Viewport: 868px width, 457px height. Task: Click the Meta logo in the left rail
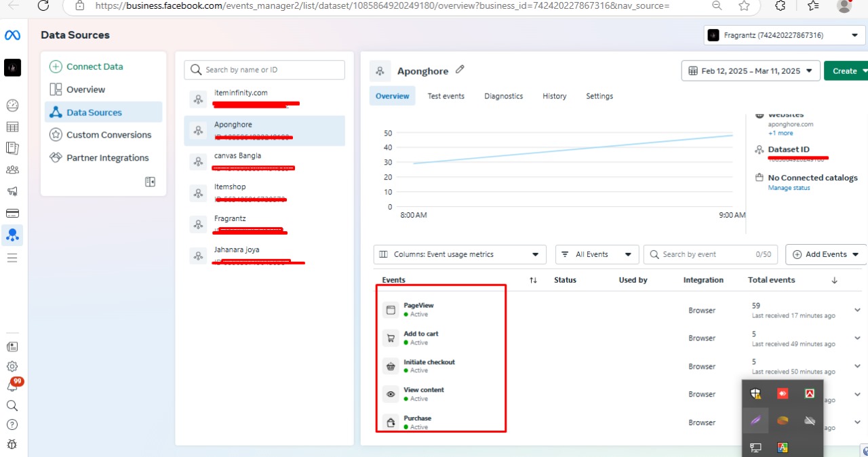(x=12, y=35)
